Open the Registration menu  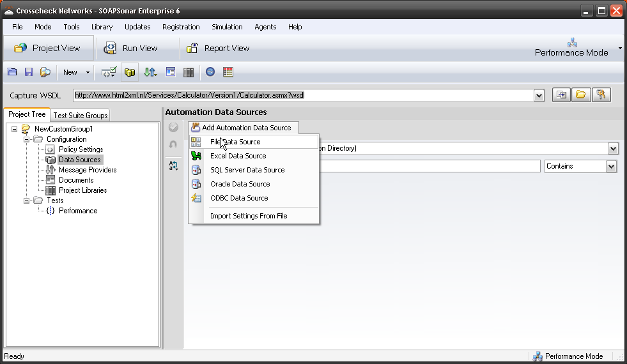181,27
